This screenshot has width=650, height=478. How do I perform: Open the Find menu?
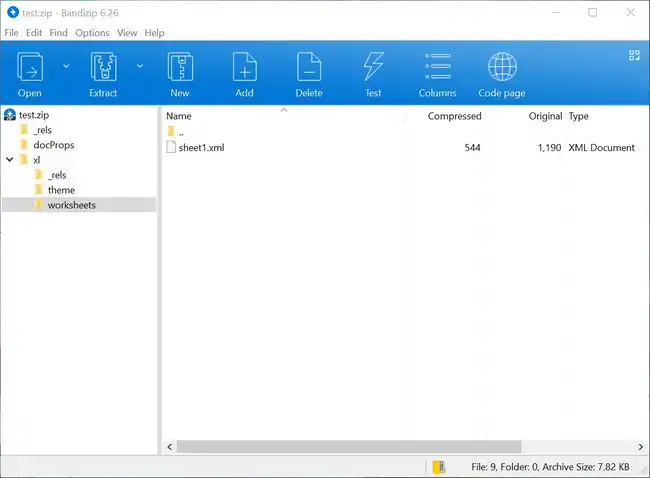pyautogui.click(x=58, y=33)
